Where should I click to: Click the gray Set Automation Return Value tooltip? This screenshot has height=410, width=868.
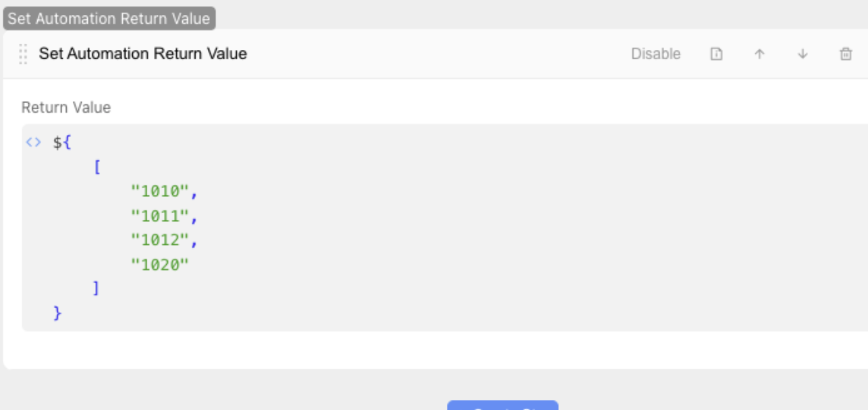tap(109, 18)
